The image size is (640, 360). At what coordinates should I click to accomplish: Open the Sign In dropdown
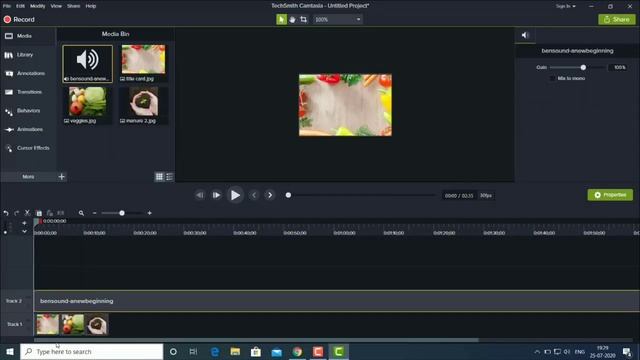click(566, 6)
